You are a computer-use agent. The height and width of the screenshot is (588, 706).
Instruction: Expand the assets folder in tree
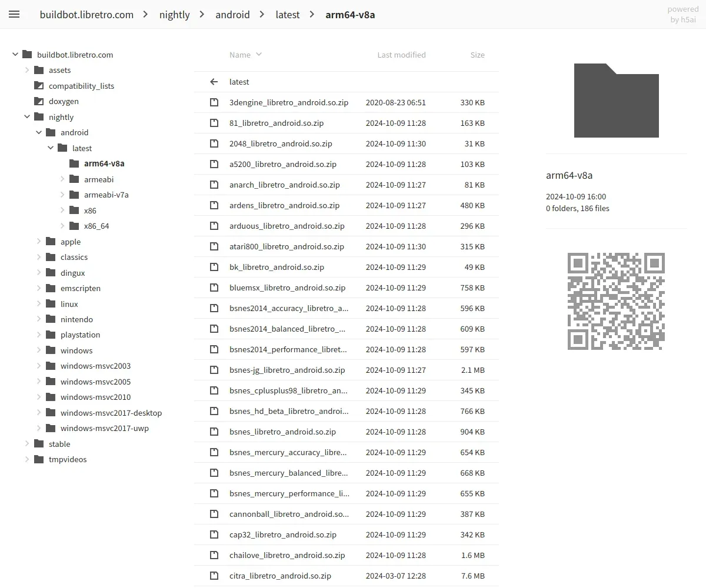(x=27, y=70)
